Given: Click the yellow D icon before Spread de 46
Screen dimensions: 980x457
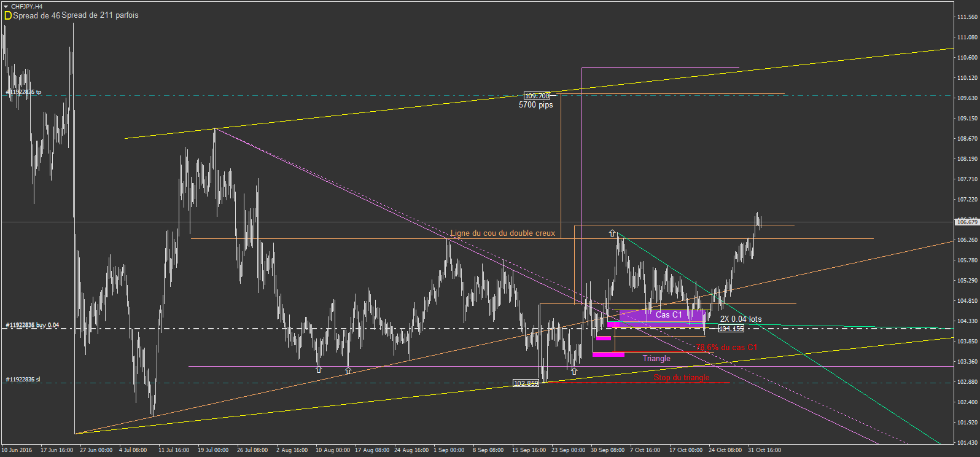Looking at the screenshot, I should pyautogui.click(x=8, y=15).
